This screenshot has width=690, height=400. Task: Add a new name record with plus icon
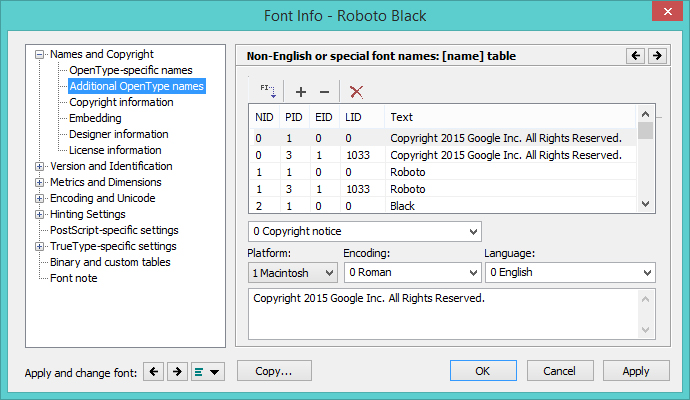301,91
